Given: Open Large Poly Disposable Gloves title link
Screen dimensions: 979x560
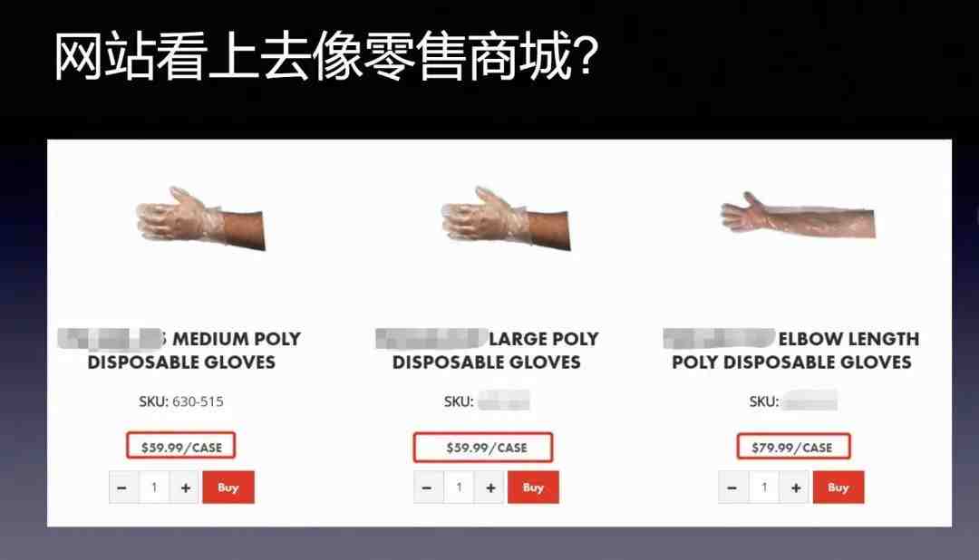Looking at the screenshot, I should click(x=487, y=351).
